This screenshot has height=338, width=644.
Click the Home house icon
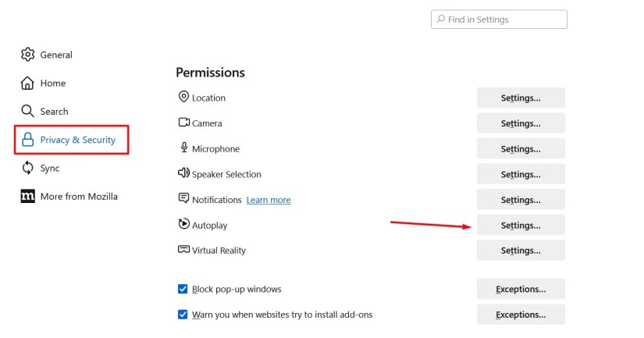click(x=27, y=83)
